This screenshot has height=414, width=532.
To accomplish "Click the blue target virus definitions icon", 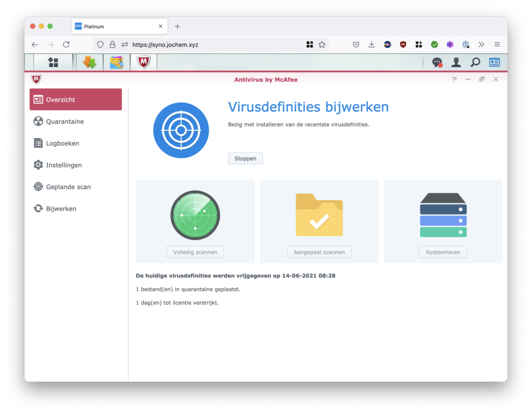I will click(x=181, y=130).
